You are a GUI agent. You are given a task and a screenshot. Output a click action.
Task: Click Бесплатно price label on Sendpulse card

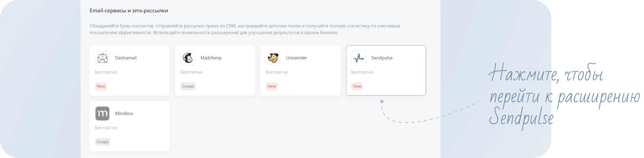coord(362,72)
